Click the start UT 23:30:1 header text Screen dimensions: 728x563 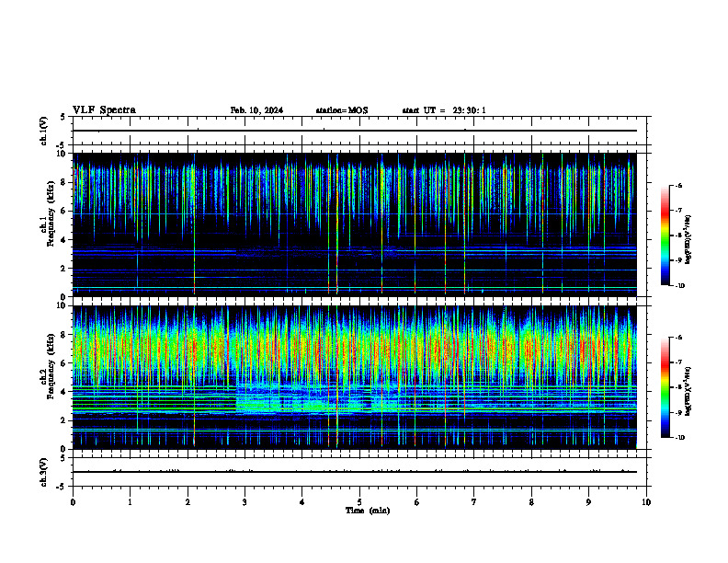click(x=444, y=110)
